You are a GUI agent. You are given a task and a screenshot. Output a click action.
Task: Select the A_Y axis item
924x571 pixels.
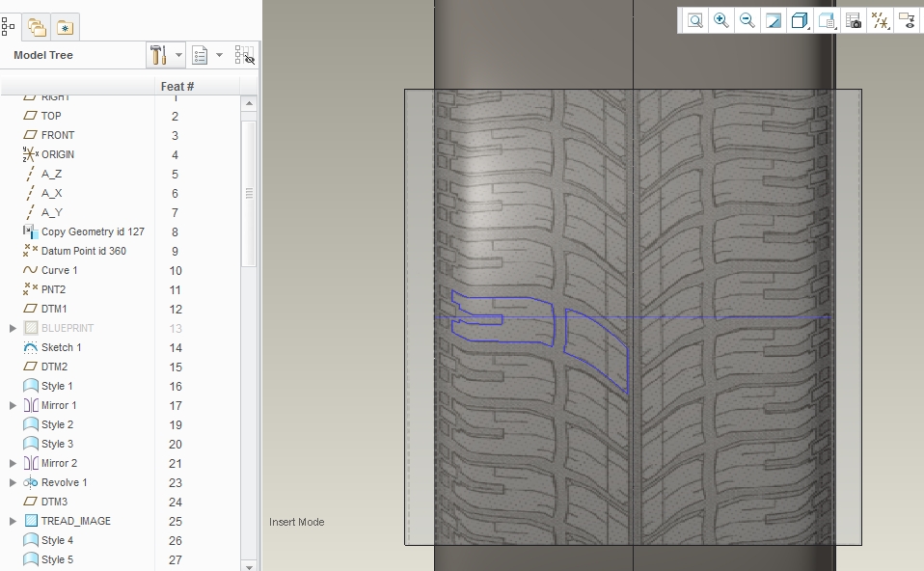[x=51, y=213]
